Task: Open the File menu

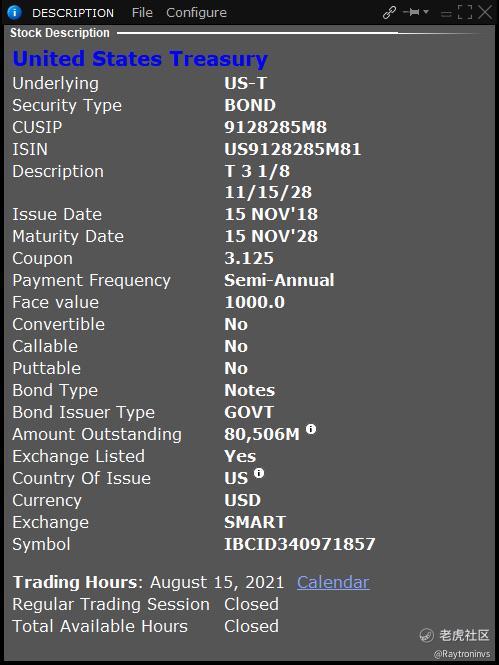Action: click(142, 13)
